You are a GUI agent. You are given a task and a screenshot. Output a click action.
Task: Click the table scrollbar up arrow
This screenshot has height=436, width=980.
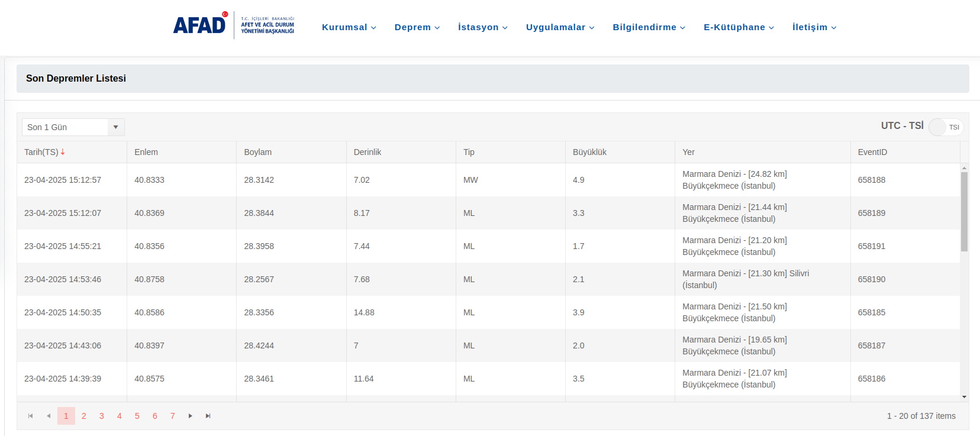click(x=964, y=168)
